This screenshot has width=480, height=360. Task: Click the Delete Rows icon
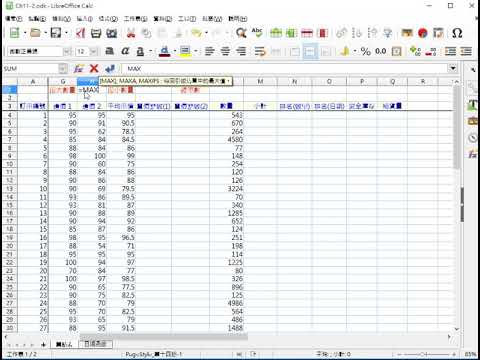click(307, 33)
